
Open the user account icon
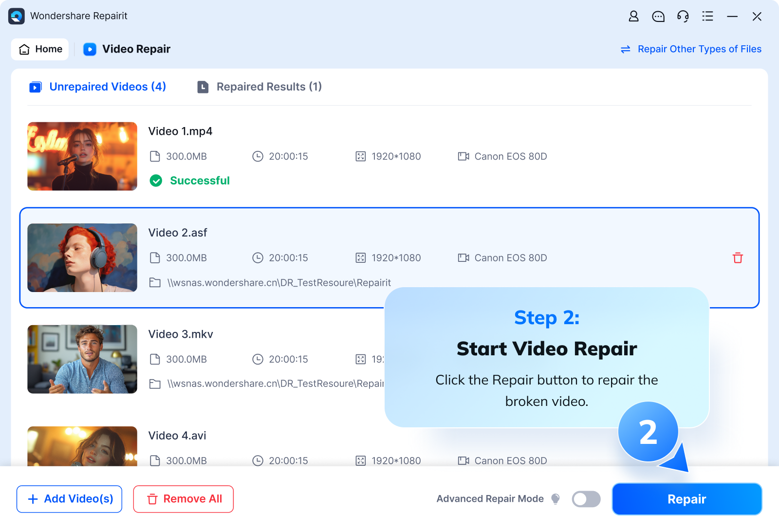[x=633, y=16]
